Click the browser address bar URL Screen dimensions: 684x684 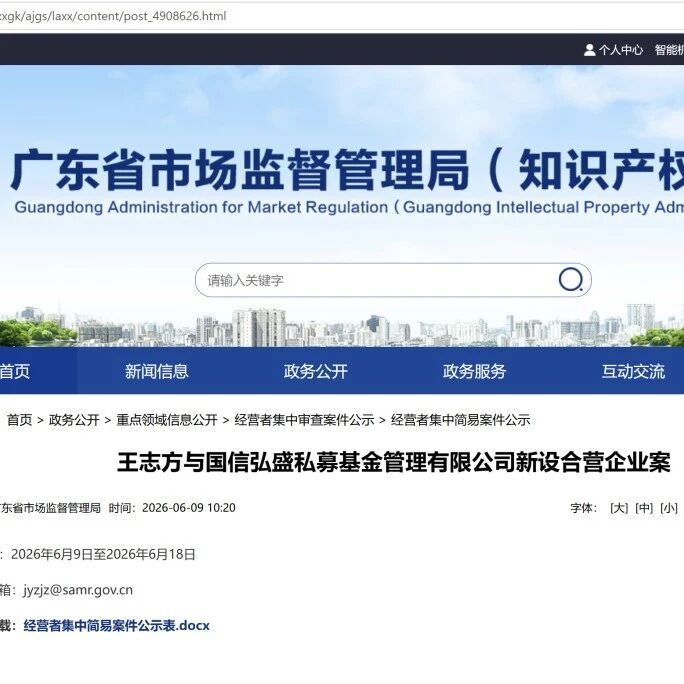point(113,16)
